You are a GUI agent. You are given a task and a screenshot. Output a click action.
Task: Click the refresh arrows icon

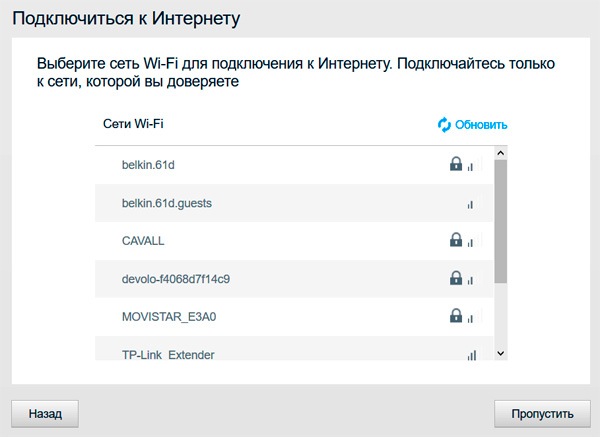pos(444,125)
